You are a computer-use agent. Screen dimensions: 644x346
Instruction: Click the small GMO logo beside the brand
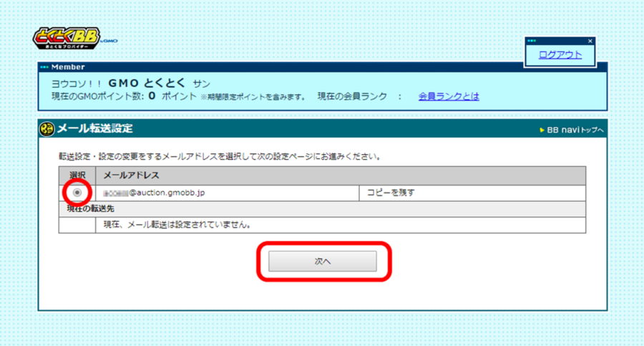109,42
